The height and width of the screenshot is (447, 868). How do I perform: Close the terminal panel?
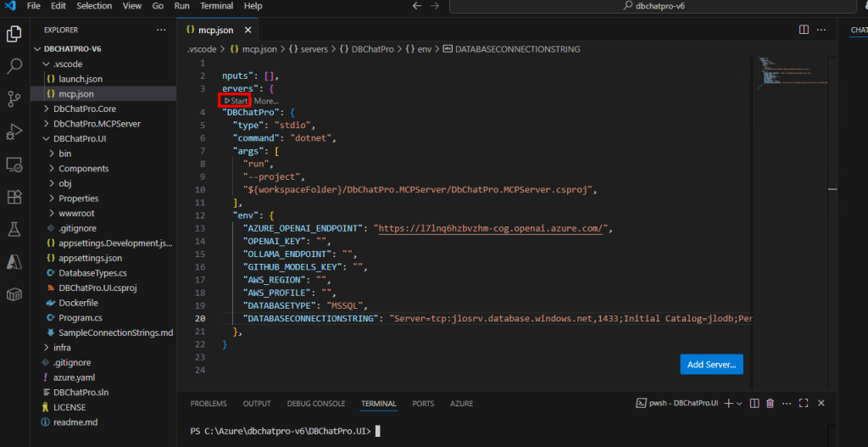[x=821, y=403]
